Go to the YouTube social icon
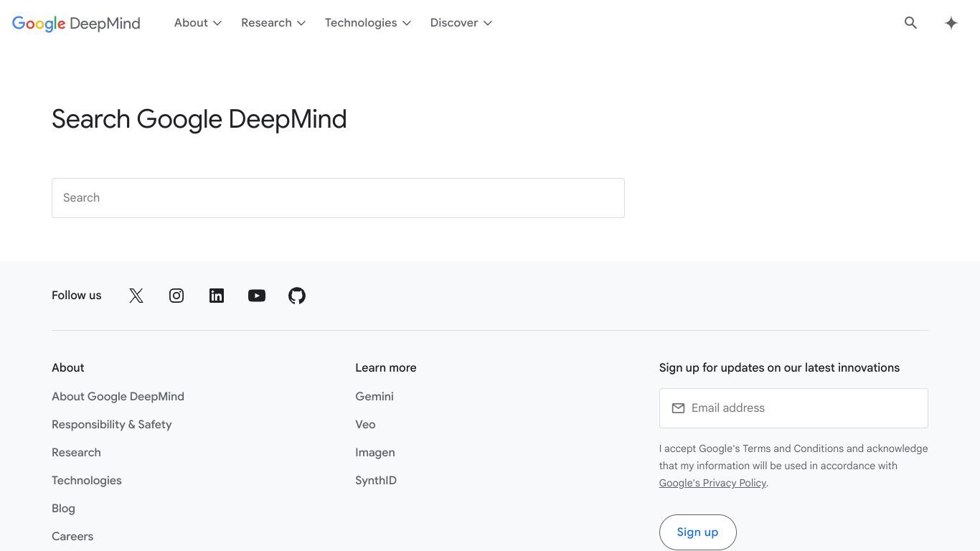 click(257, 296)
